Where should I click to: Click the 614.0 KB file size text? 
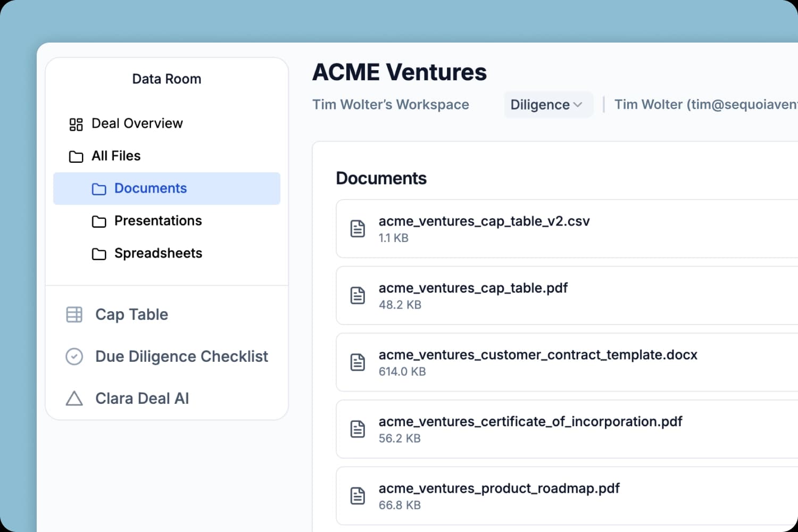click(x=402, y=372)
